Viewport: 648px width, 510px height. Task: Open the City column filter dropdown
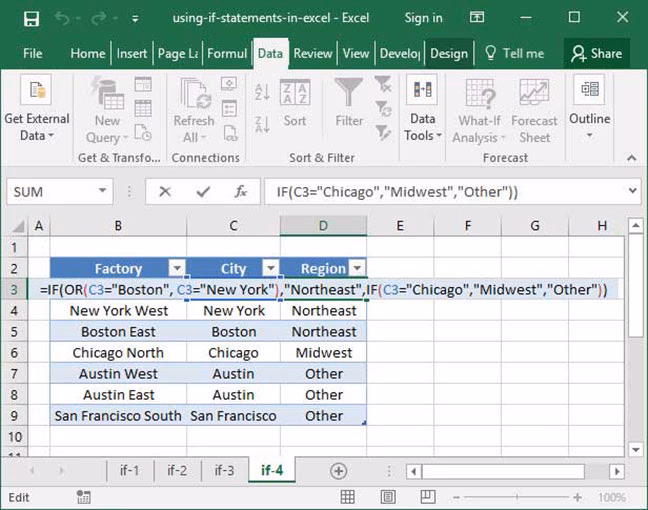[x=269, y=268]
